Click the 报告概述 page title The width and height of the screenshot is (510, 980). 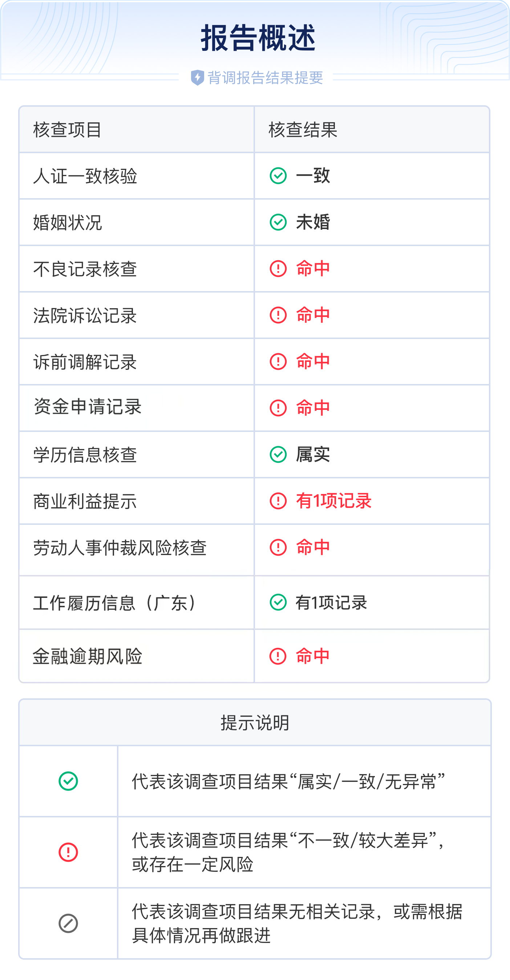(258, 38)
